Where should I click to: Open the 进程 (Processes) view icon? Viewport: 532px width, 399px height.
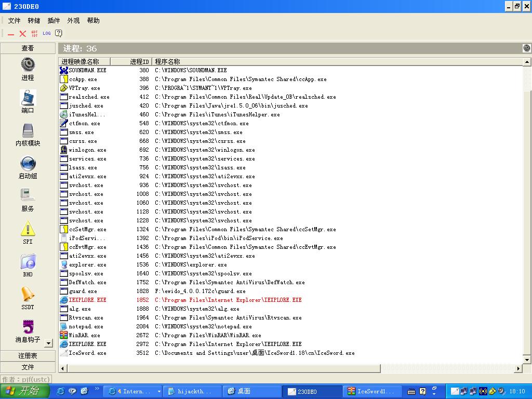coord(28,64)
